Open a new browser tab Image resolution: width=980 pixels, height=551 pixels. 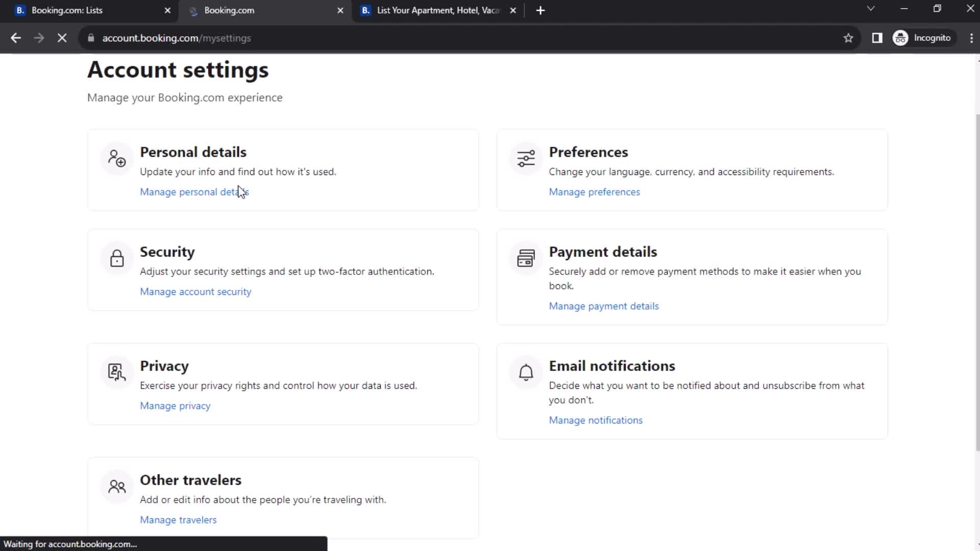tap(541, 10)
